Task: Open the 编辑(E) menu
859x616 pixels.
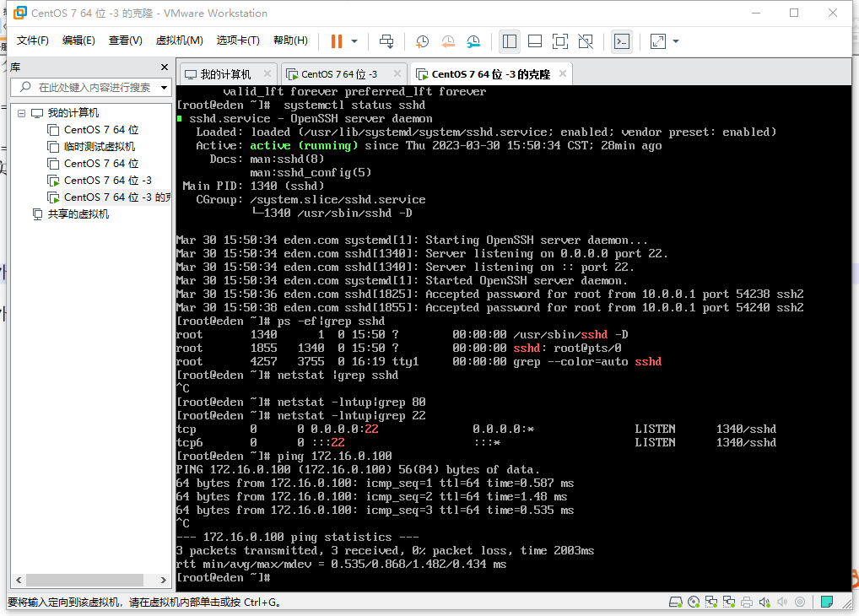Action: [78, 41]
